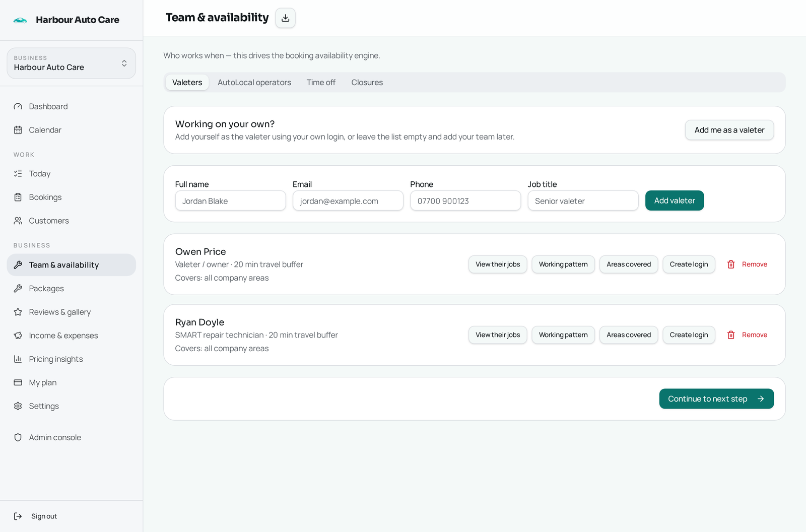
Task: View Owen Price's jobs
Action: [498, 264]
